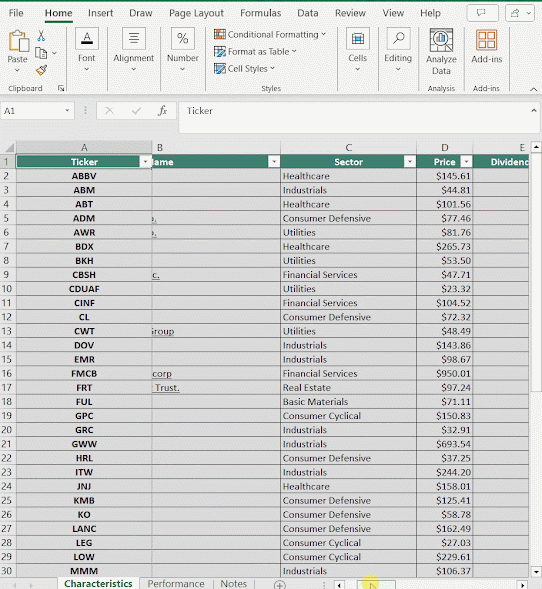Open Cell Styles menu button
Viewport: 542px width, 589px height.
coord(245,68)
